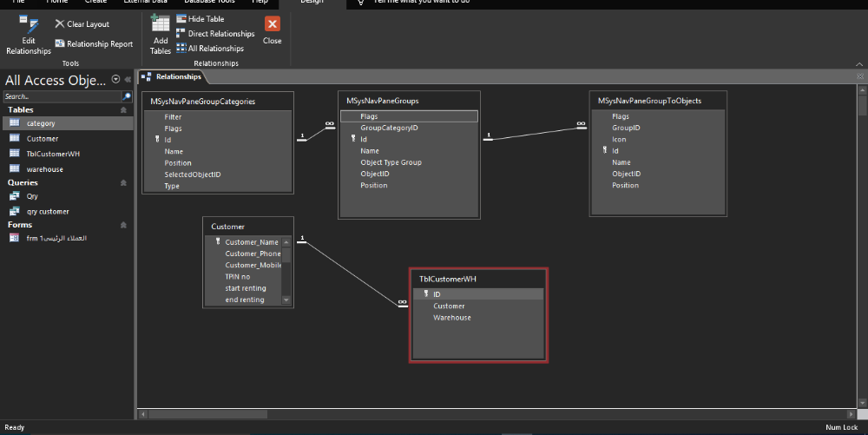Select the warehouse table
Image resolution: width=868 pixels, height=435 pixels.
(x=68, y=168)
